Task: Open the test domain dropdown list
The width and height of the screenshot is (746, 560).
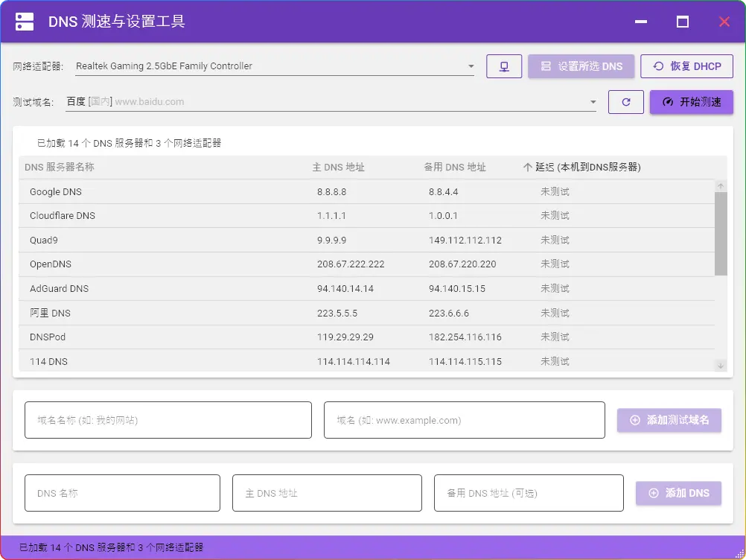Action: pos(593,102)
